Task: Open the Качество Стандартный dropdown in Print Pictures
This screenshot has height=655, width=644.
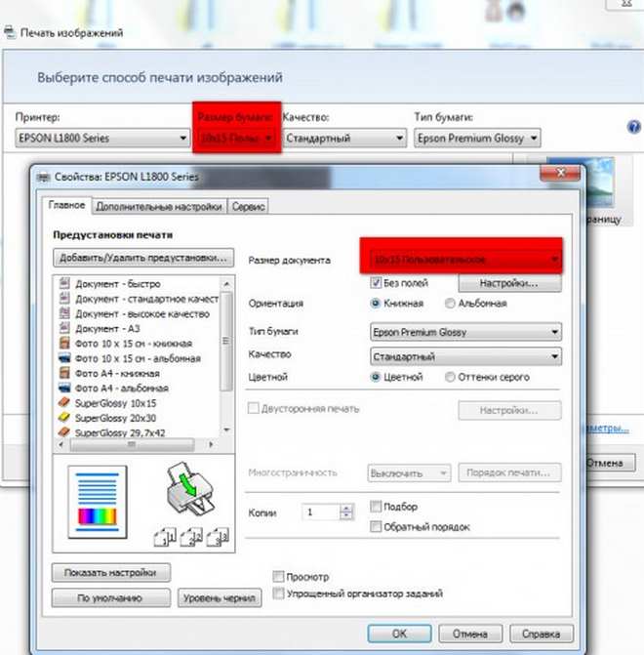Action: coord(345,138)
